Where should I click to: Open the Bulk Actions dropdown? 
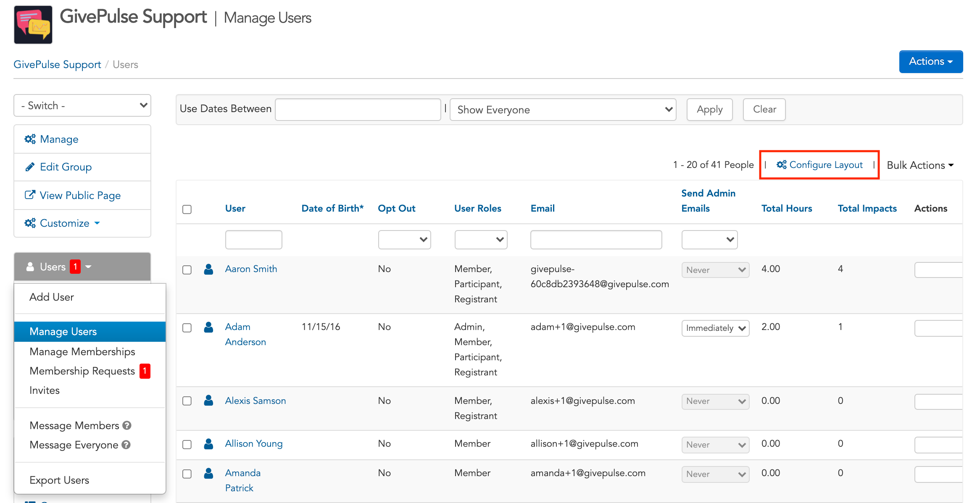click(x=920, y=165)
